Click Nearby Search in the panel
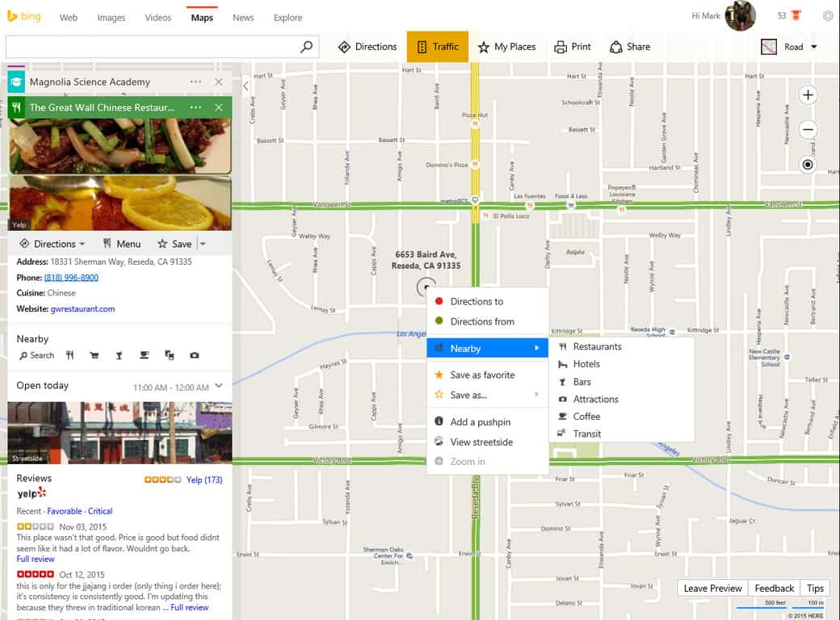 point(36,355)
